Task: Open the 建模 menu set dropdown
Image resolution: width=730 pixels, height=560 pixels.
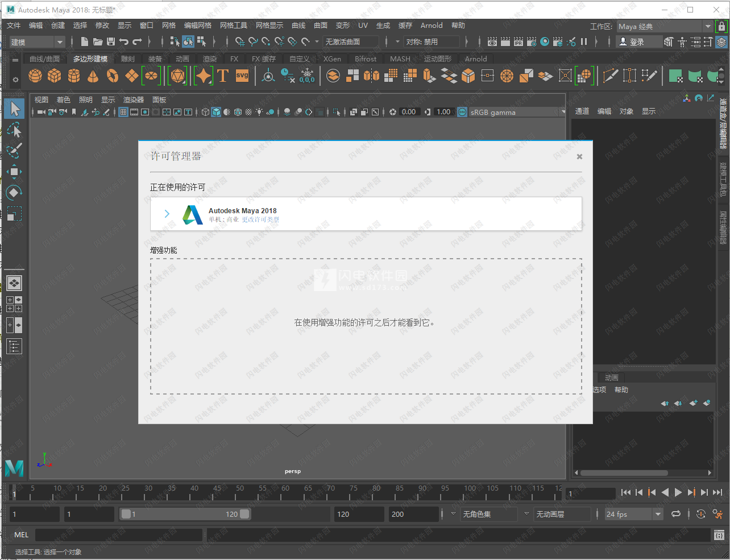Action: [x=38, y=42]
